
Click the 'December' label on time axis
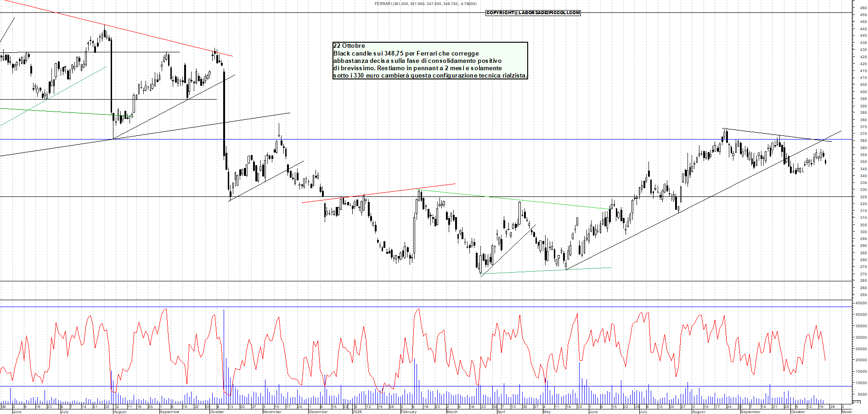click(x=318, y=412)
